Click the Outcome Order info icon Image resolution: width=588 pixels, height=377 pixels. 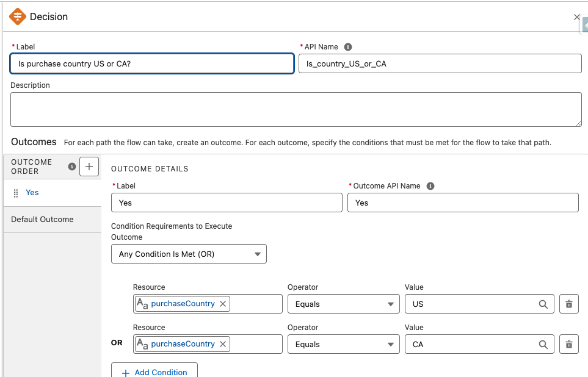(x=72, y=167)
